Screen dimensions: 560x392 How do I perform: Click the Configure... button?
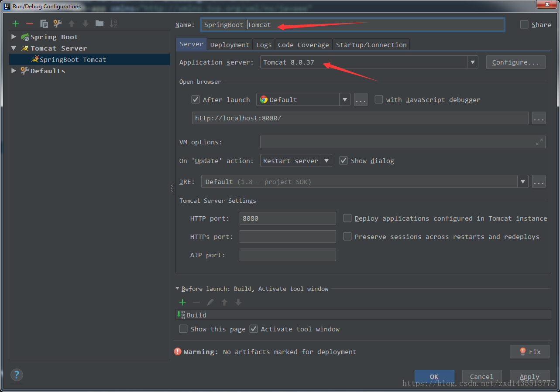(516, 62)
